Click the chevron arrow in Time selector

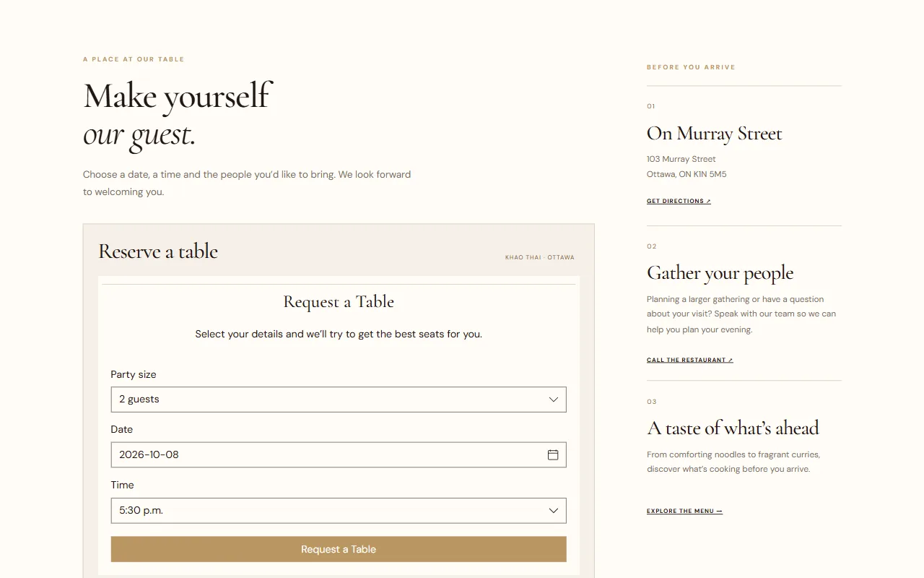coord(554,511)
